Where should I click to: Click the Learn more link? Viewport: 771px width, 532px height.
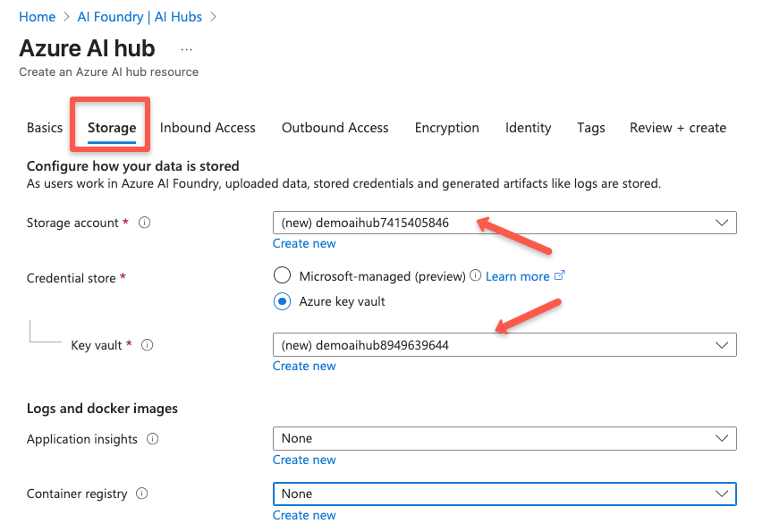[x=520, y=275]
